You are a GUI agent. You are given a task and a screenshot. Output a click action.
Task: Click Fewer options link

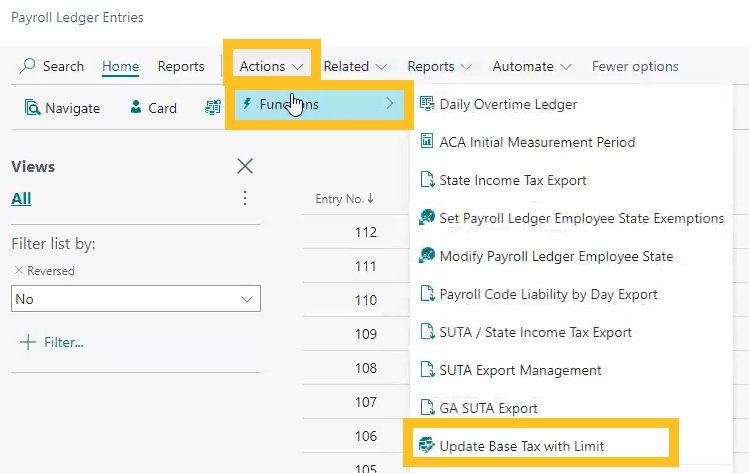click(x=635, y=66)
